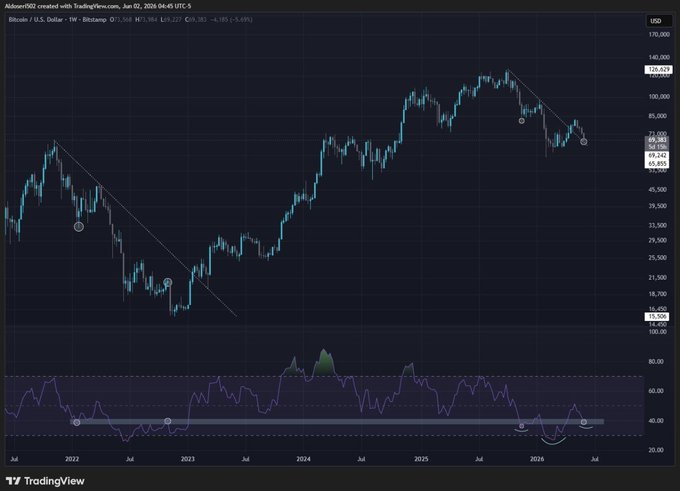
Task: Select the RSI circle marker at the far right
Action: click(584, 422)
